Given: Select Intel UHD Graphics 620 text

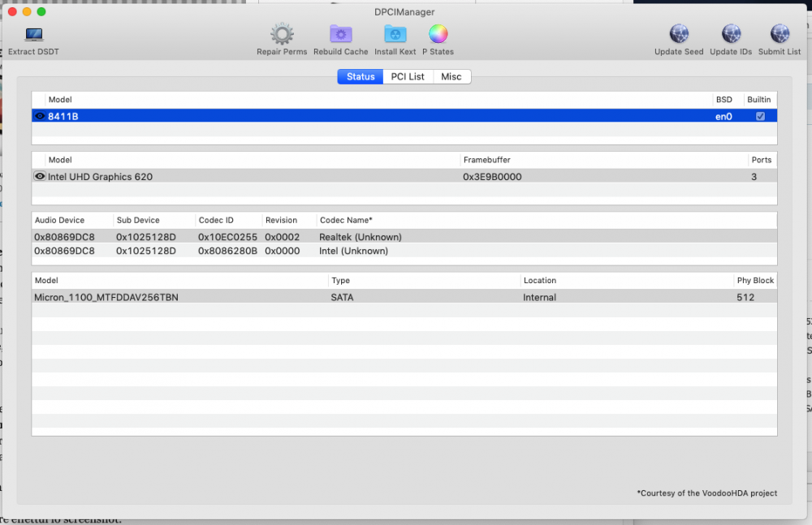Looking at the screenshot, I should click(100, 177).
